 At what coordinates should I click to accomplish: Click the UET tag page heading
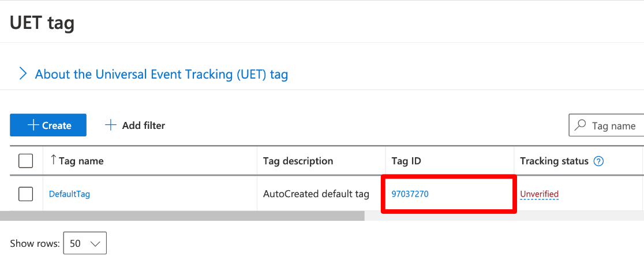point(42,23)
